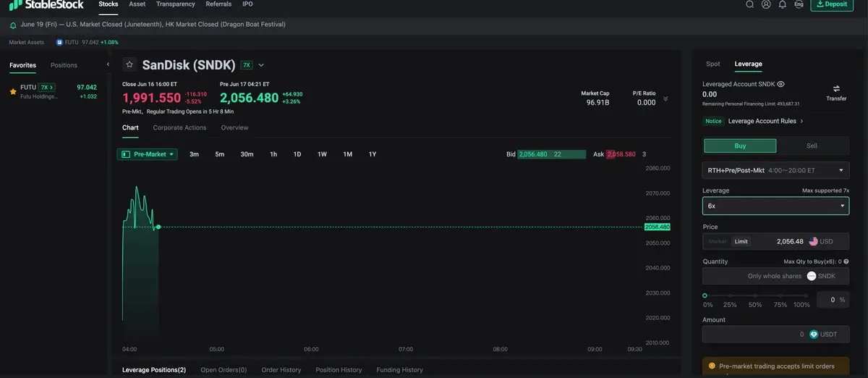868x378 pixels.
Task: Open the user profile icon
Action: click(x=766, y=4)
